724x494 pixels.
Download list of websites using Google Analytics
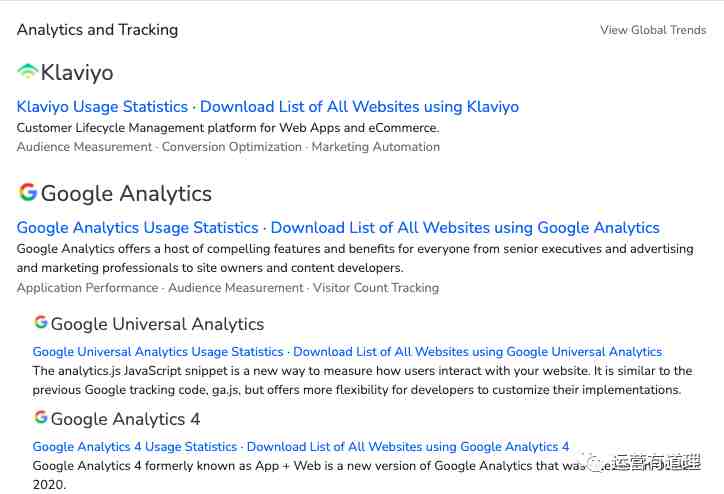(465, 228)
